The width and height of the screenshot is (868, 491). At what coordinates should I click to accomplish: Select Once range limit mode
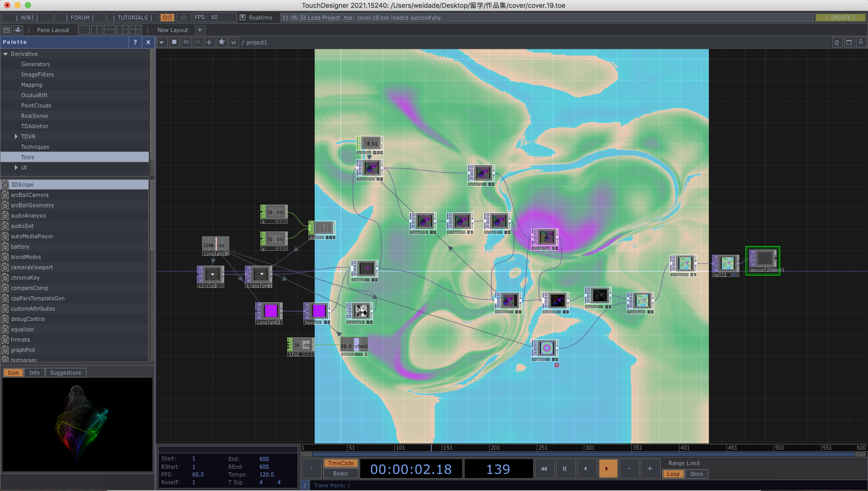point(696,474)
